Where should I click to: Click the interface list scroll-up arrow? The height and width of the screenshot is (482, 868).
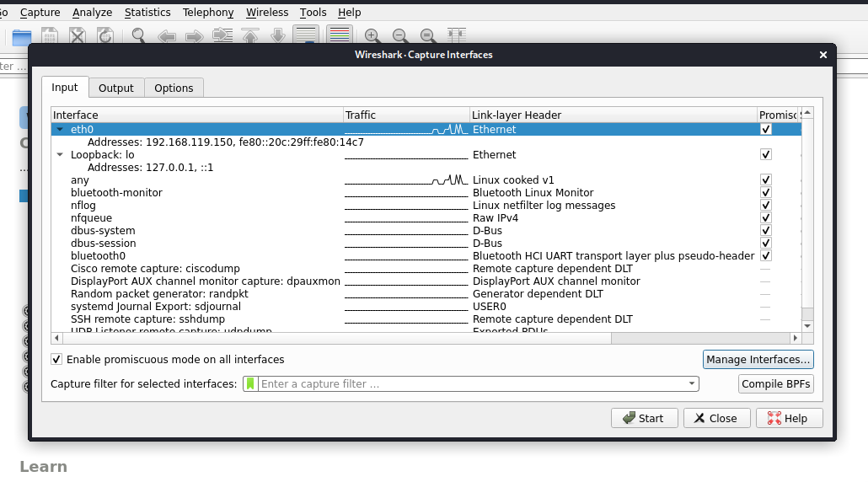click(x=807, y=112)
